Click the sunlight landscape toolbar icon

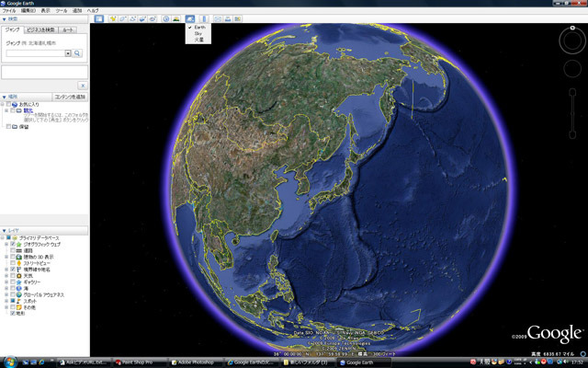[x=175, y=18]
